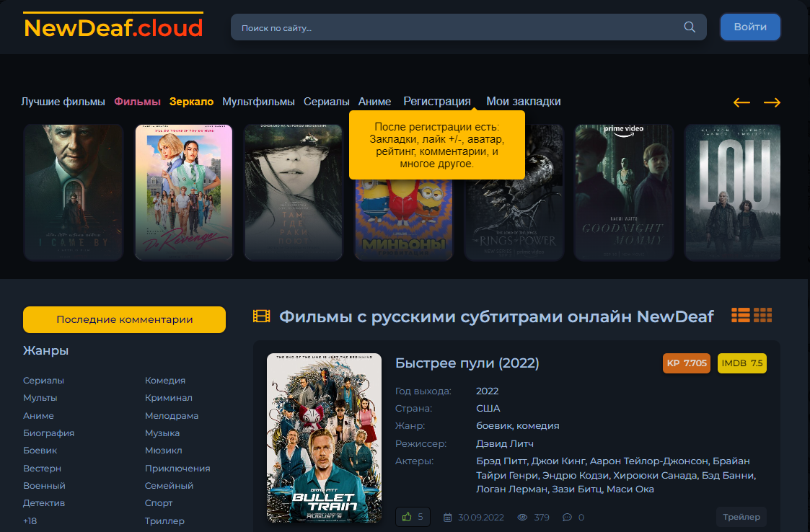Open the I Came By poster

(x=74, y=192)
